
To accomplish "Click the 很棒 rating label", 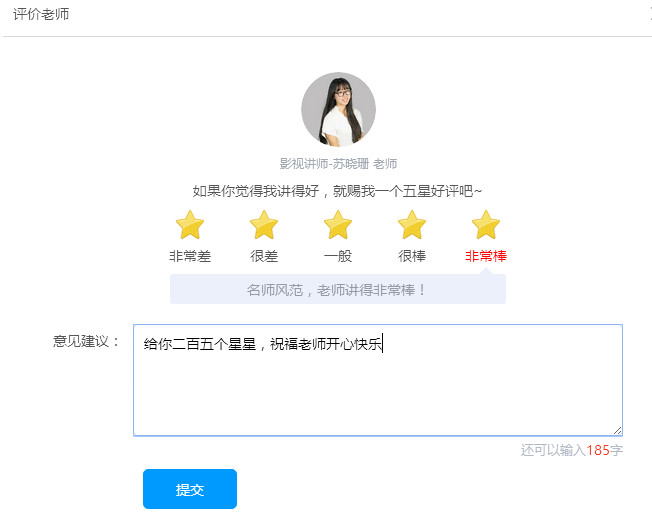I will pos(412,256).
